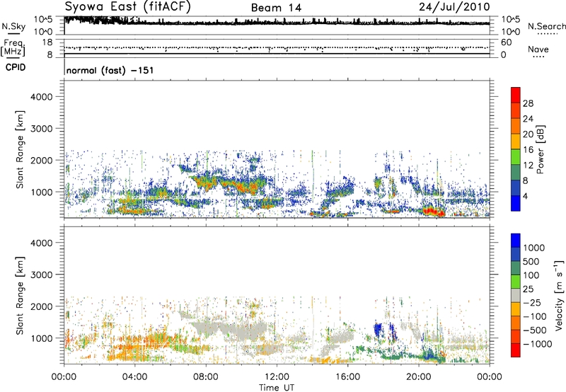Image resolution: width=566 pixels, height=392 pixels.
Task: Click the '60' Nave axis tick label
Action: [506, 42]
